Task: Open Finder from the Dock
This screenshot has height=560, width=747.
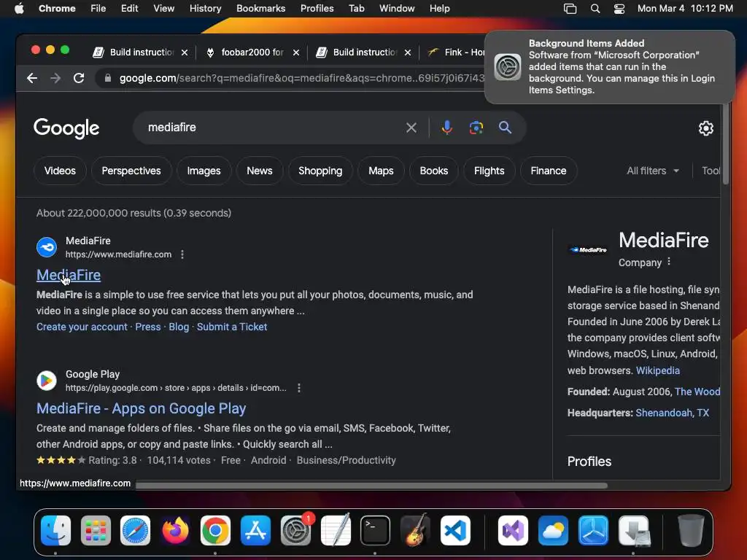Action: (x=55, y=531)
